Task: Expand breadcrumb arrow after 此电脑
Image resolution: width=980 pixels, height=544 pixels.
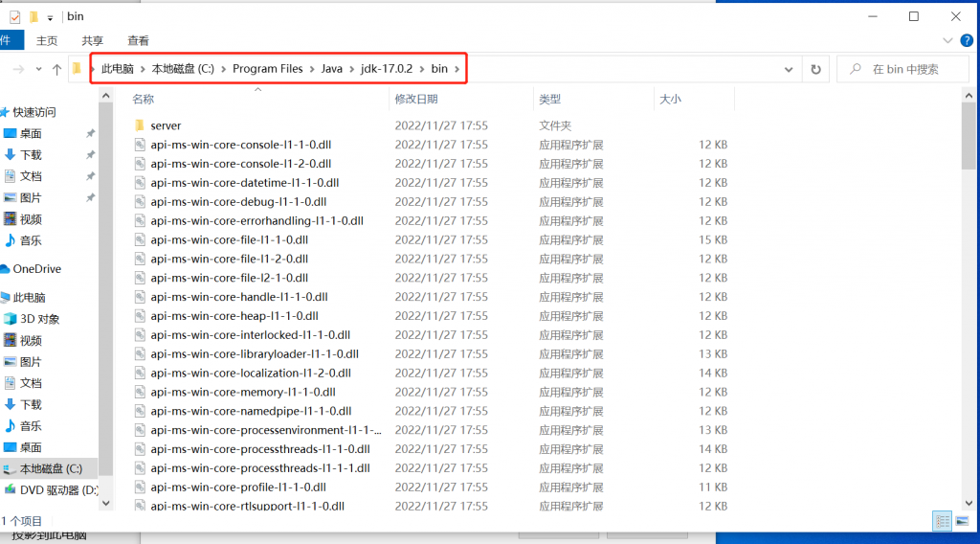Action: (143, 69)
